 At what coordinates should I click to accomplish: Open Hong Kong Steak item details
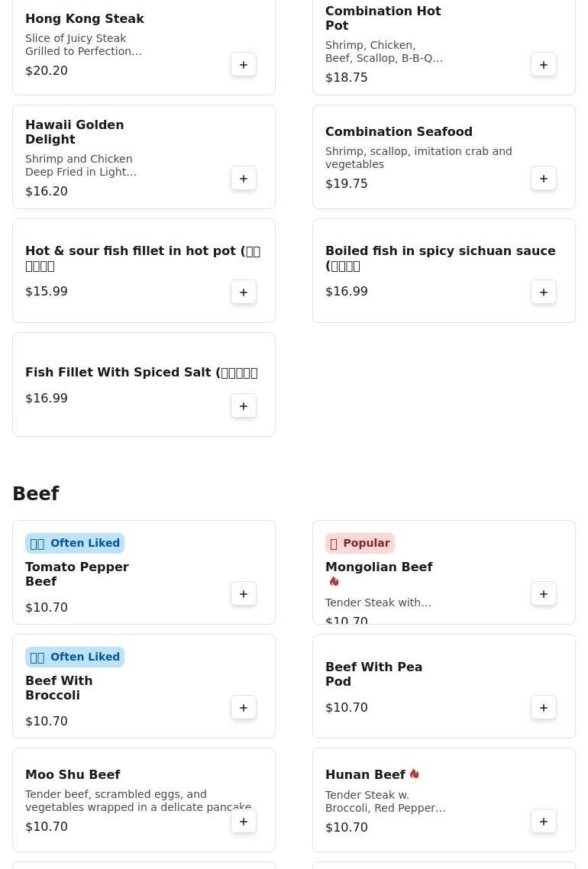pyautogui.click(x=84, y=19)
